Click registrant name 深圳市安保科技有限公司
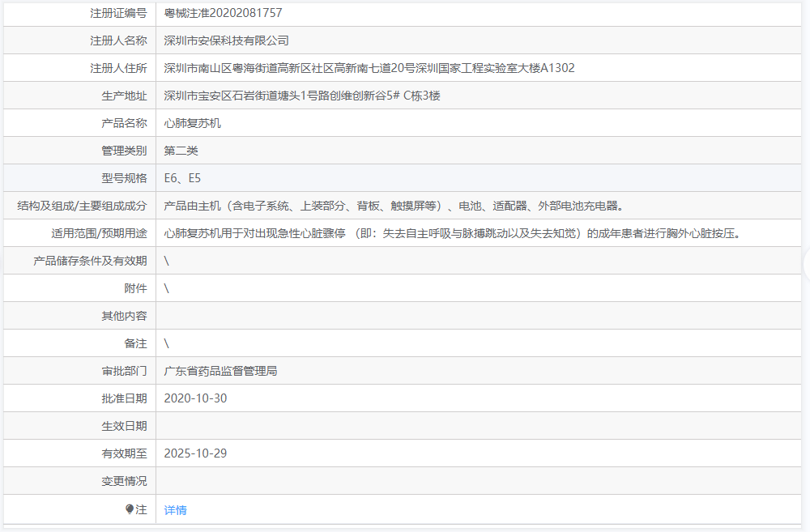 tap(226, 40)
